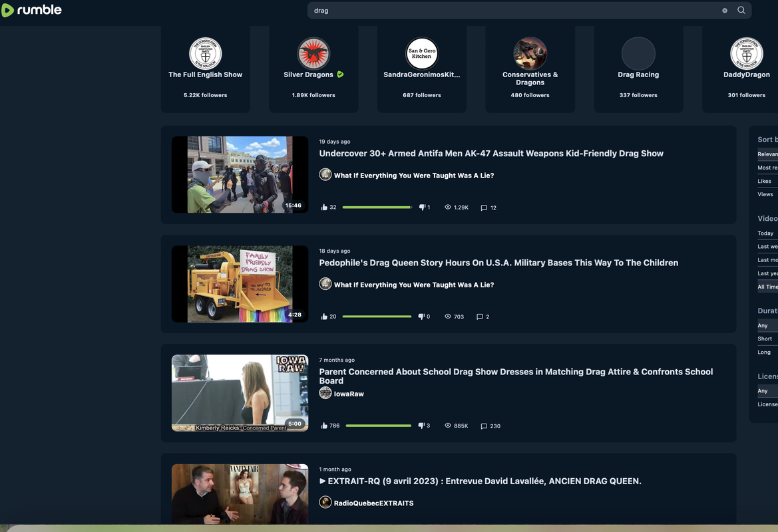Open the SandraGeronimosKit... channel link
Screen dimensions: 778x532
pyautogui.click(x=422, y=74)
